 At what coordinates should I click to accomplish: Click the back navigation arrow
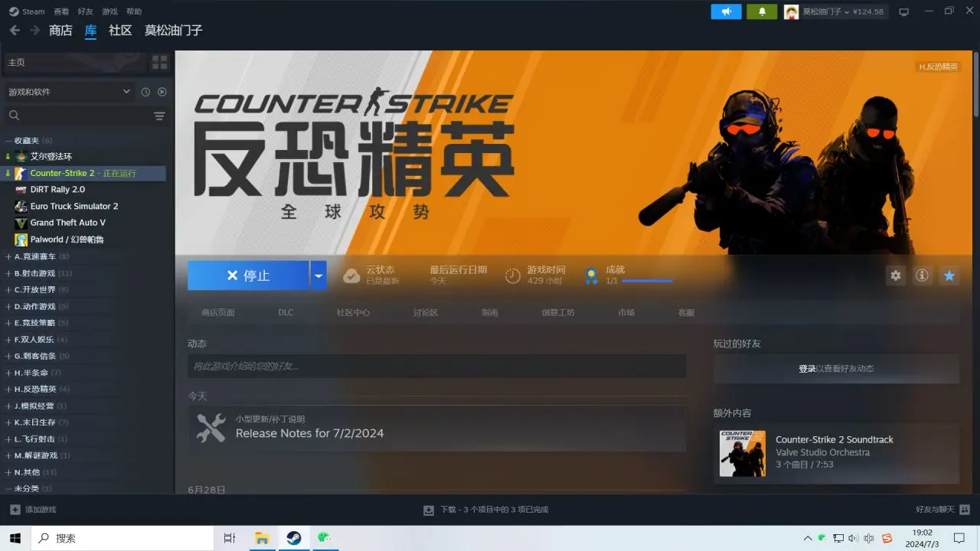15,31
